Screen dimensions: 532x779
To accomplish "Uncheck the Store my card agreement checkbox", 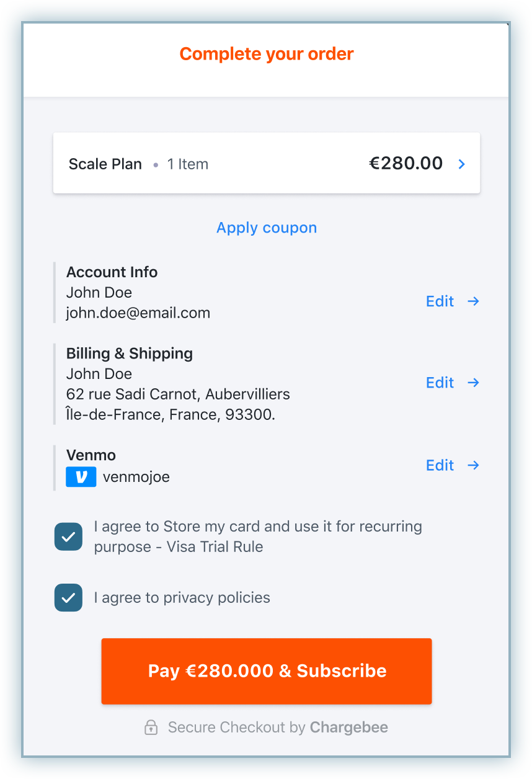I will (x=68, y=536).
